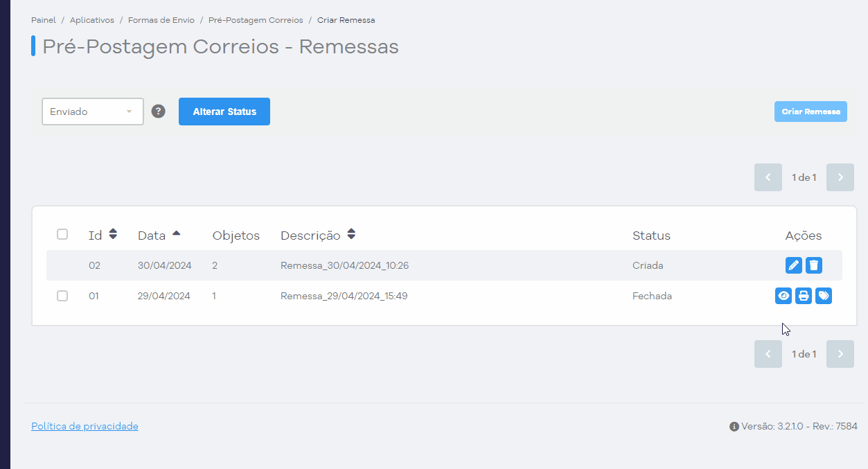
Task: Navigate to Aplicativos breadcrumb
Action: point(92,20)
